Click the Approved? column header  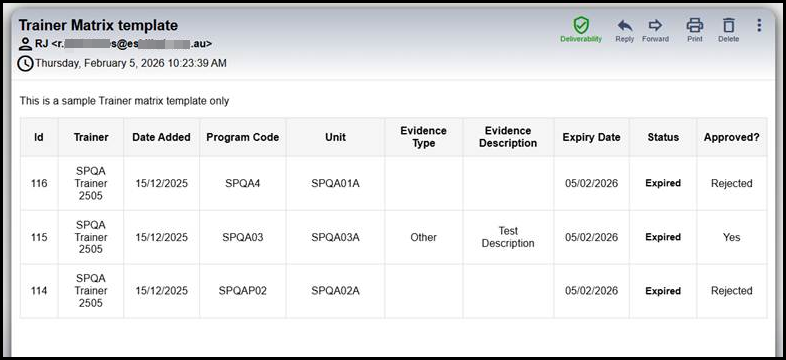click(731, 137)
